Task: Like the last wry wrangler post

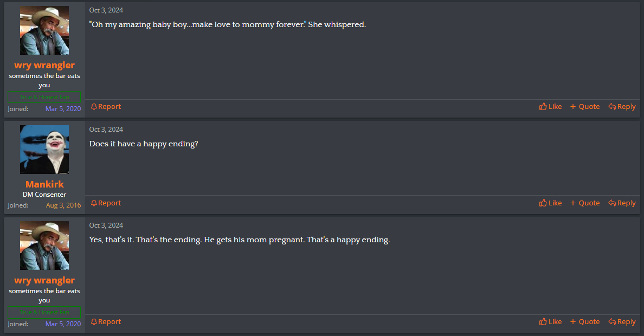Action: (x=550, y=322)
